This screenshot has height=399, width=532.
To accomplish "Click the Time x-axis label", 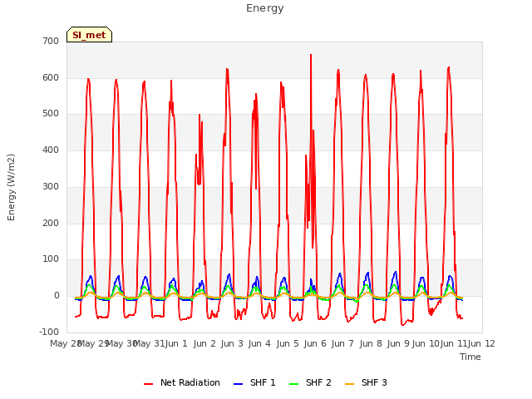I will point(470,357).
